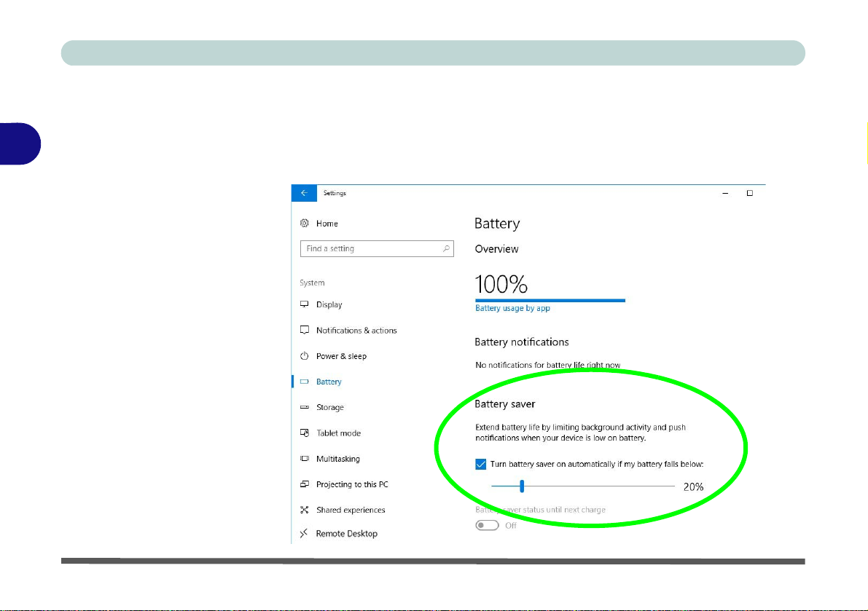Uncheck Turn battery saver on automatically
Screen dimensions: 868x611
(x=480, y=464)
